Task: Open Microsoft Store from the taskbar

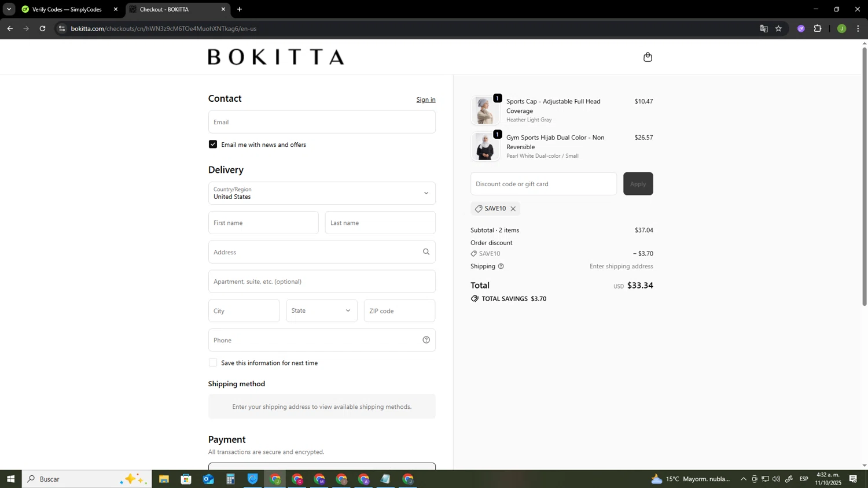Action: pos(186,479)
